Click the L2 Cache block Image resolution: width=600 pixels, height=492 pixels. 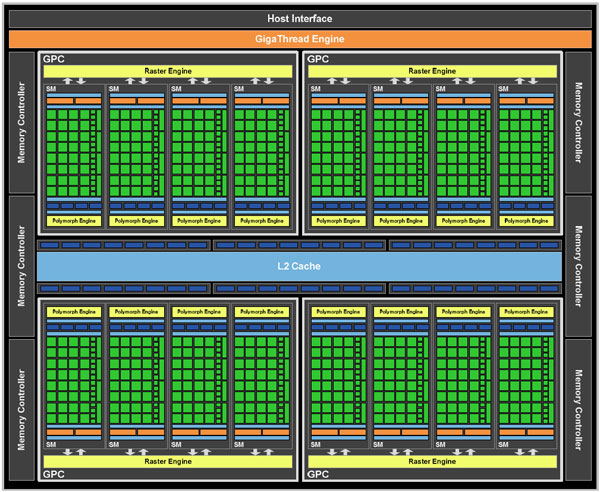299,266
